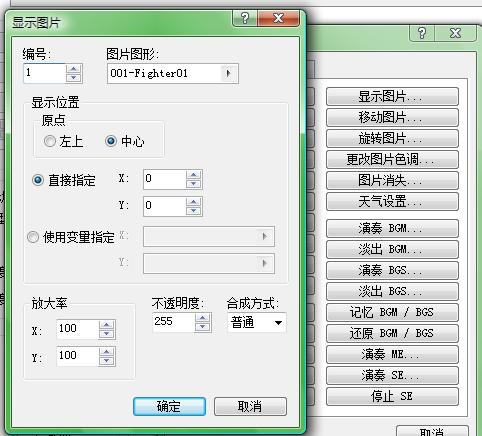Decrease the 编号 number value
482x436 pixels.
tap(73, 78)
